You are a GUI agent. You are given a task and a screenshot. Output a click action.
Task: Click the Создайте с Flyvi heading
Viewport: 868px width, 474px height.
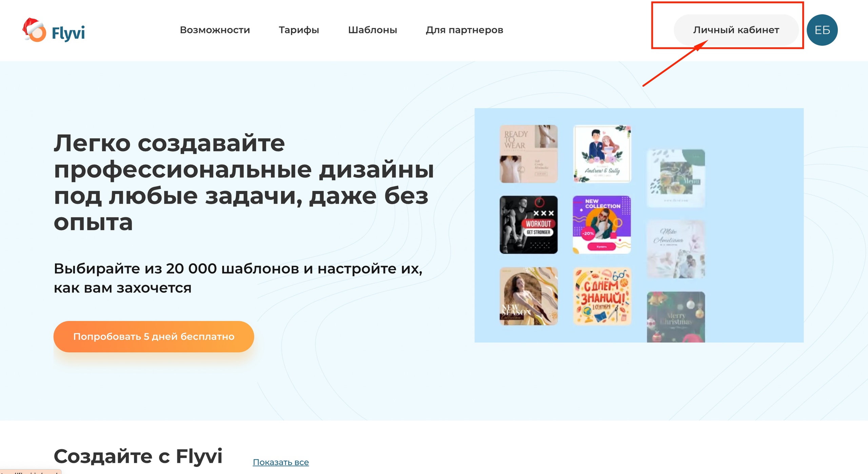point(138,456)
